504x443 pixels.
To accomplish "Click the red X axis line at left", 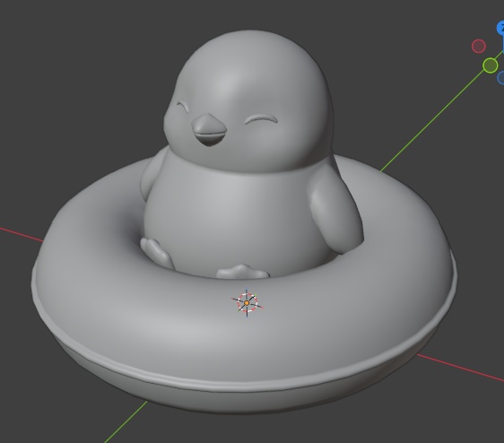I will pyautogui.click(x=22, y=234).
